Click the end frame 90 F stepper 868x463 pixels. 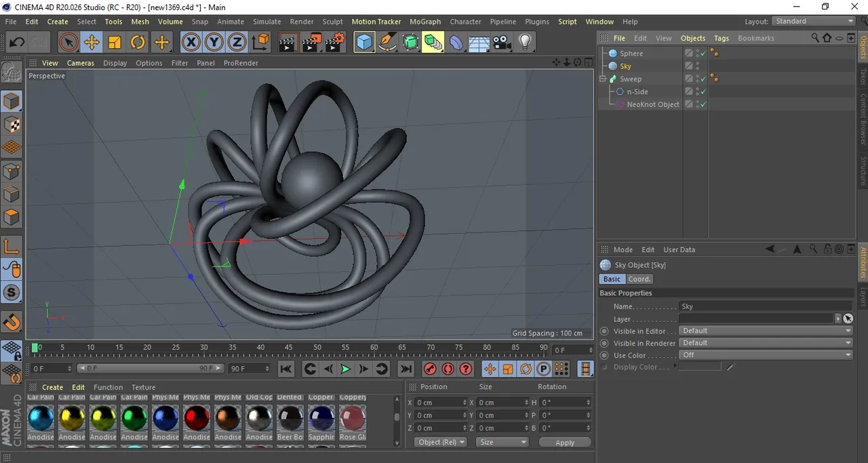click(x=268, y=369)
